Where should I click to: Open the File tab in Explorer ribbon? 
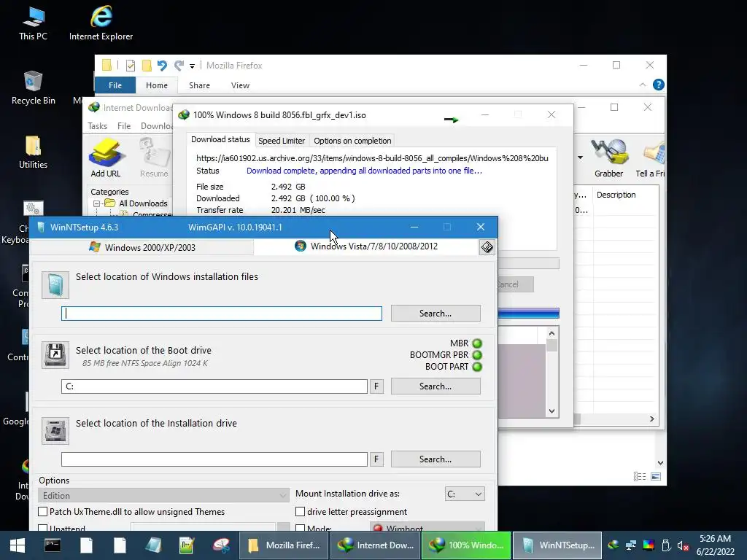(x=115, y=85)
